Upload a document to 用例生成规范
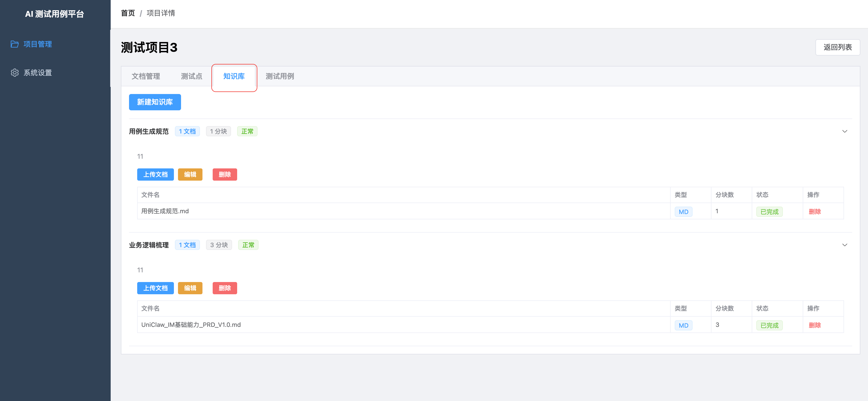868x401 pixels. coord(155,175)
